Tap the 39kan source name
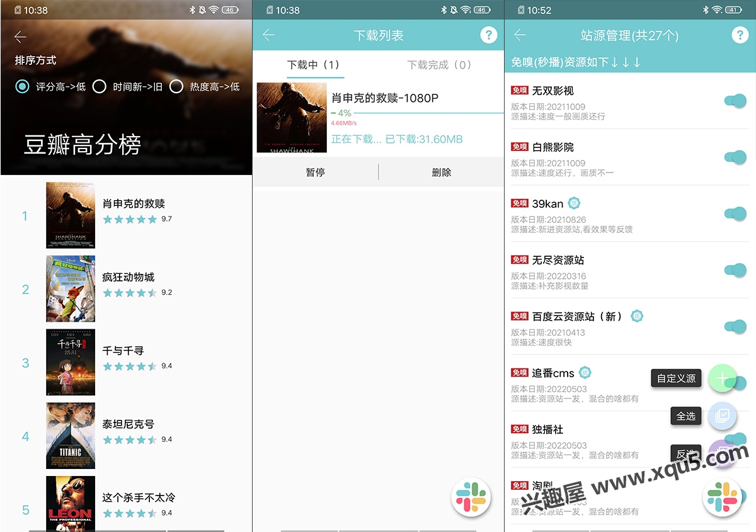Viewport: 756px width, 532px height. (547, 203)
